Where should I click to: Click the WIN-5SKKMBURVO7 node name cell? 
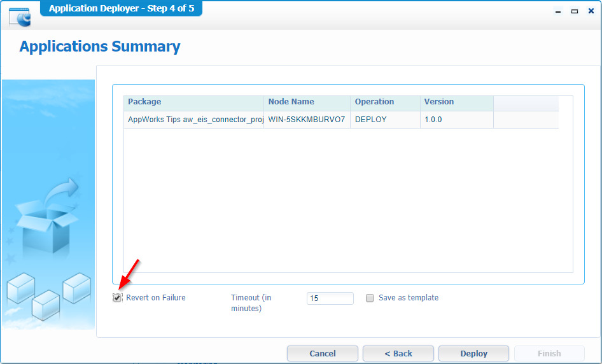(307, 120)
